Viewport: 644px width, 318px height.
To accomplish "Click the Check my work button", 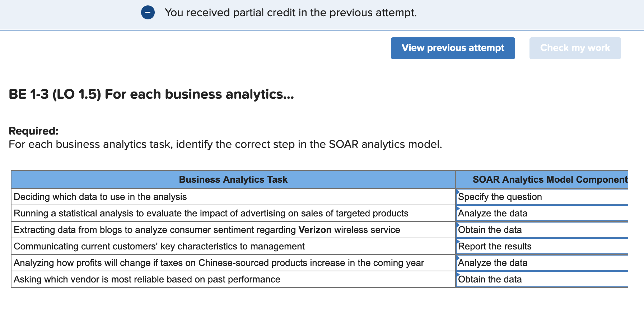I will (x=575, y=48).
